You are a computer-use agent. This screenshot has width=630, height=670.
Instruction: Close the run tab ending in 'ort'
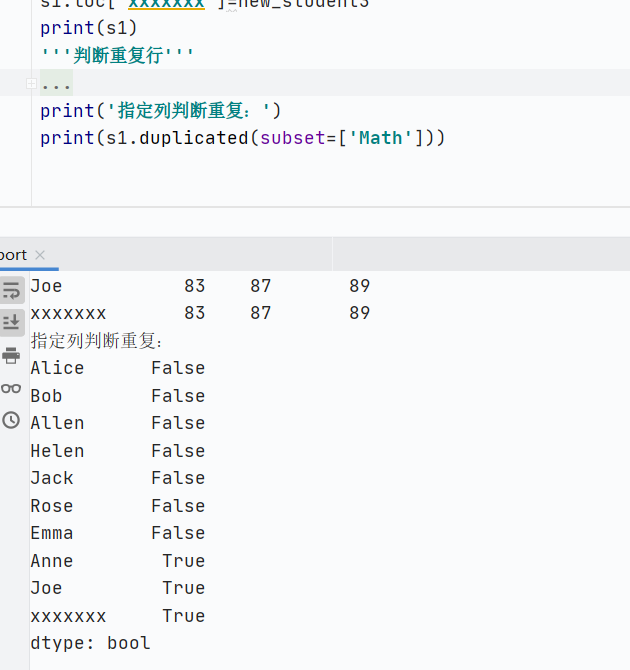click(40, 255)
